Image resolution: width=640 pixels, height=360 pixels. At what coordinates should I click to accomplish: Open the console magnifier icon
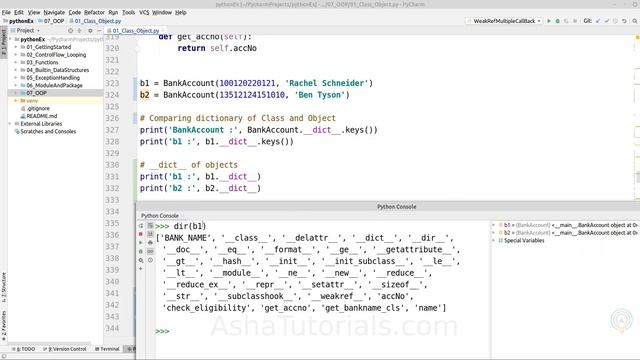tap(141, 260)
